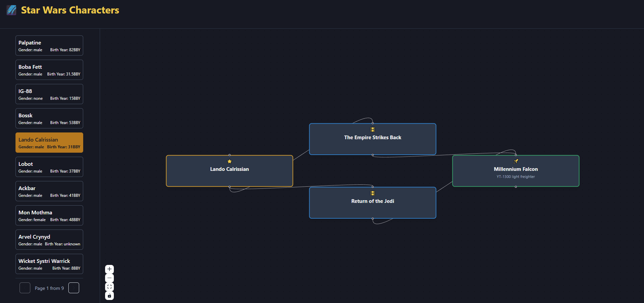Go to the next characters page
644x303 pixels.
74,288
